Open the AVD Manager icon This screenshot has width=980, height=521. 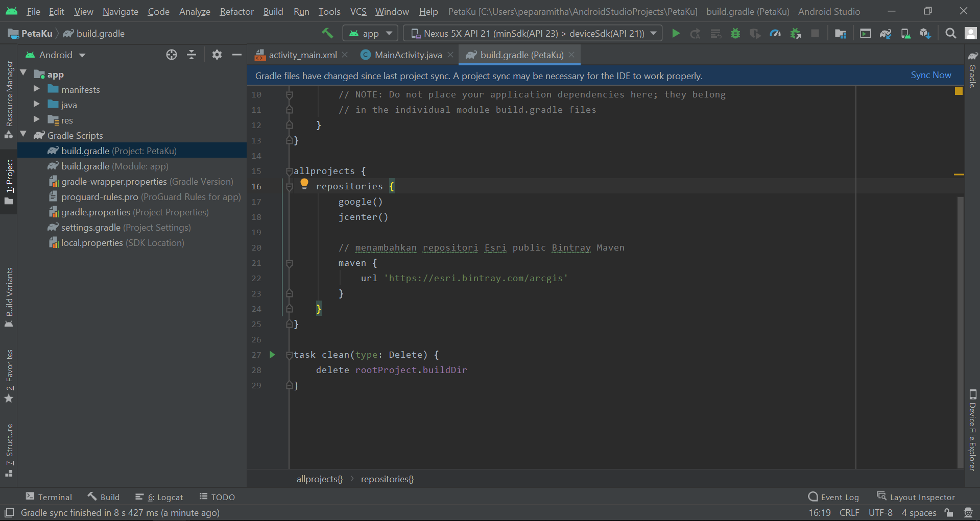click(x=905, y=34)
